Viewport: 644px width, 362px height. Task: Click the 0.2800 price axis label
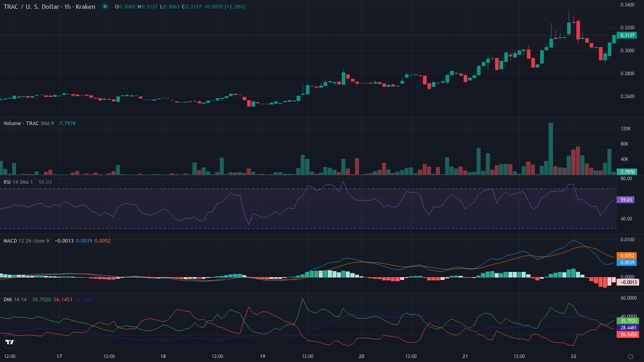pyautogui.click(x=627, y=73)
